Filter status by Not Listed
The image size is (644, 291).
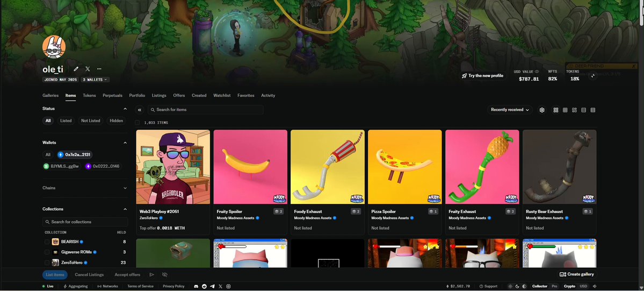(x=91, y=120)
